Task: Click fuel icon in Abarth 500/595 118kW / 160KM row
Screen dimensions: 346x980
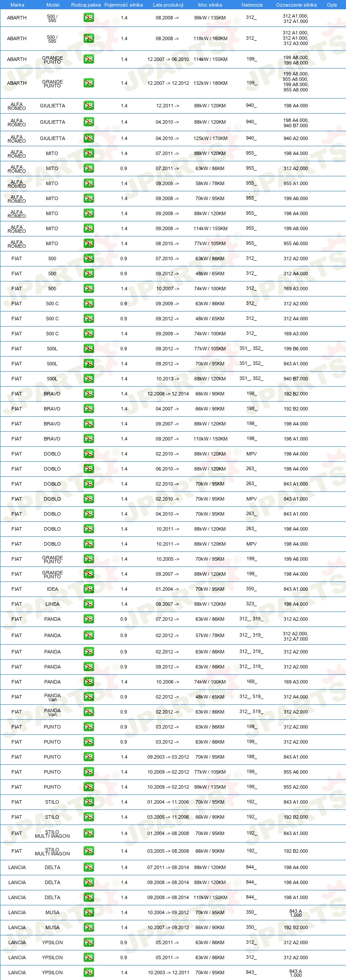Action: tap(88, 38)
